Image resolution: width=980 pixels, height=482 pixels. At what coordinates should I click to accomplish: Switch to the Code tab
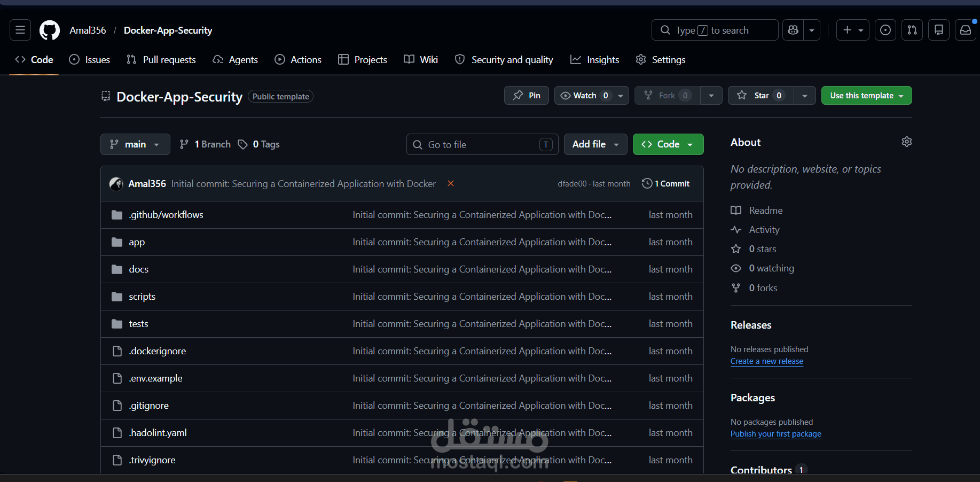point(34,60)
